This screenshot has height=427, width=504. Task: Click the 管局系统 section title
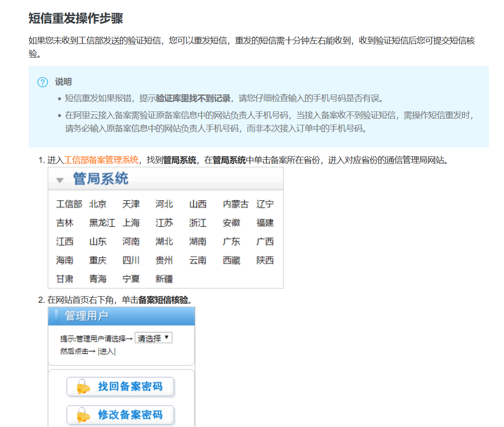pos(101,179)
